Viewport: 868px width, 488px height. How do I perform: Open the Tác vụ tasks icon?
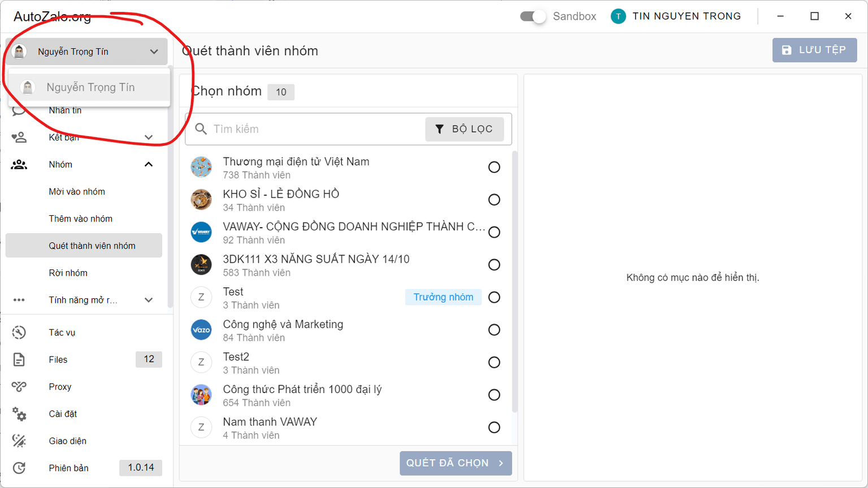(x=19, y=333)
